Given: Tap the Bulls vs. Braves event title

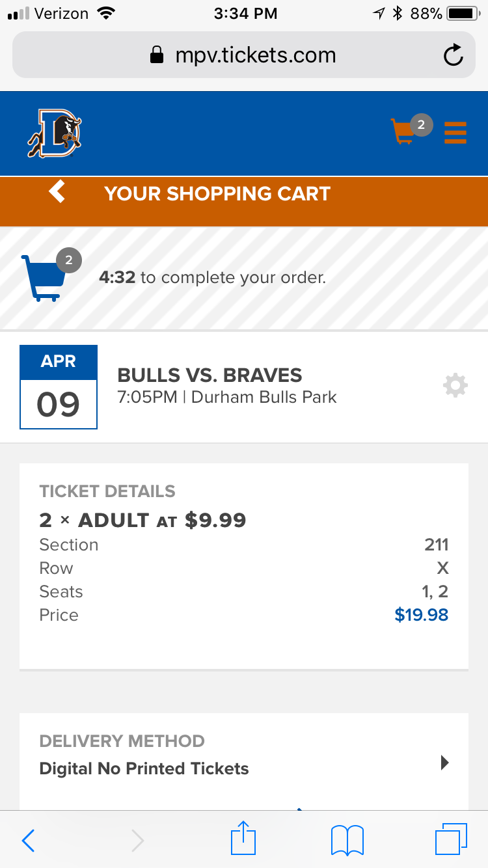Looking at the screenshot, I should (210, 375).
